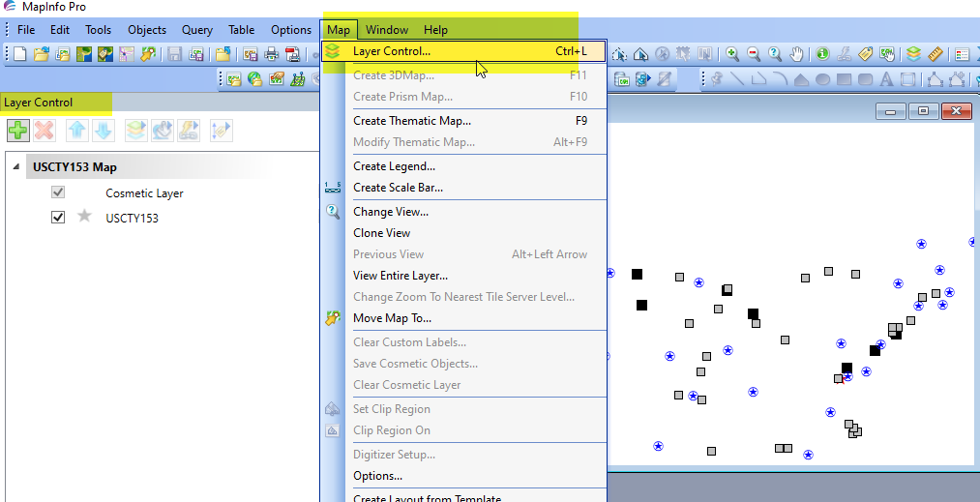The width and height of the screenshot is (980, 502).
Task: Select the green Info tool
Action: pyautogui.click(x=822, y=54)
